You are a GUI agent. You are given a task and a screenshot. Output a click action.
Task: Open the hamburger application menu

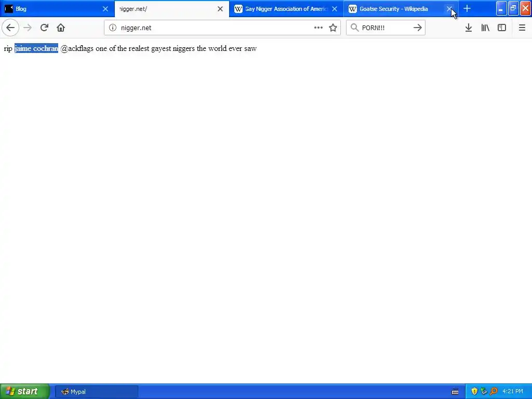(522, 28)
